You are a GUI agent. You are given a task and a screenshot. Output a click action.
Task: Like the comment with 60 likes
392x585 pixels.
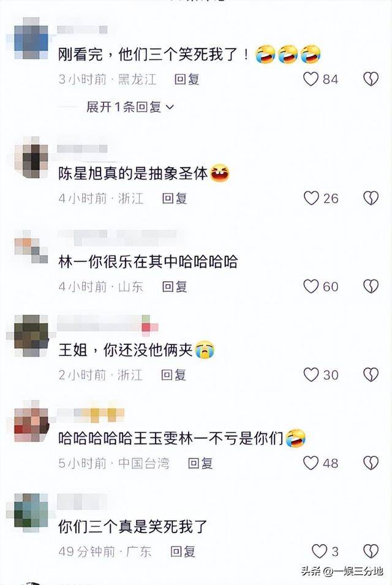(x=311, y=286)
